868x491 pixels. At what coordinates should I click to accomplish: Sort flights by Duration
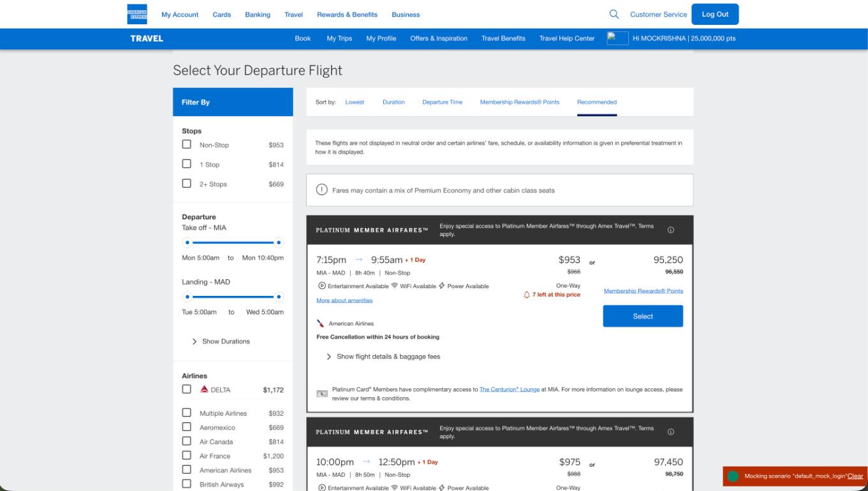pyautogui.click(x=394, y=102)
